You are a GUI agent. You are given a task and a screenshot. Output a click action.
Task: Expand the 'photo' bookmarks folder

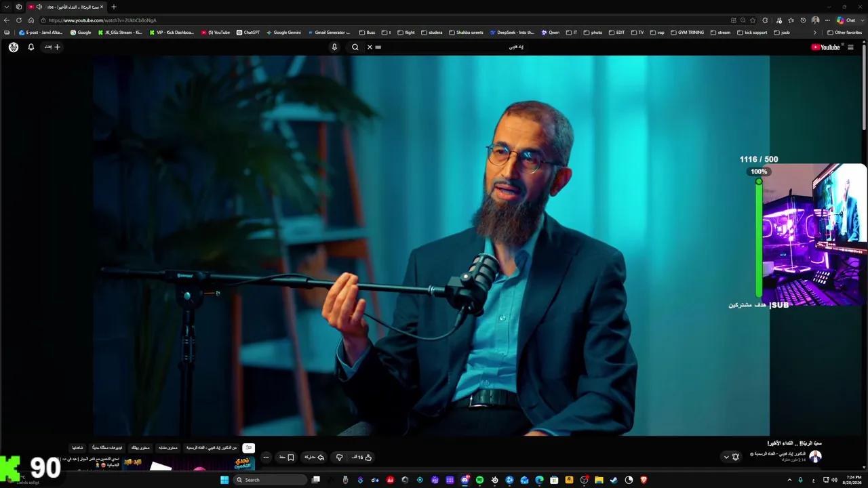(x=593, y=33)
